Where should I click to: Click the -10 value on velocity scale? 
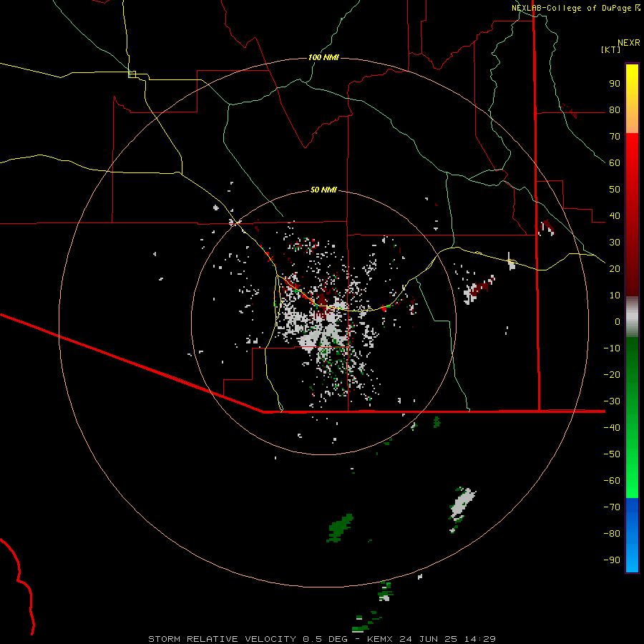[x=612, y=348]
